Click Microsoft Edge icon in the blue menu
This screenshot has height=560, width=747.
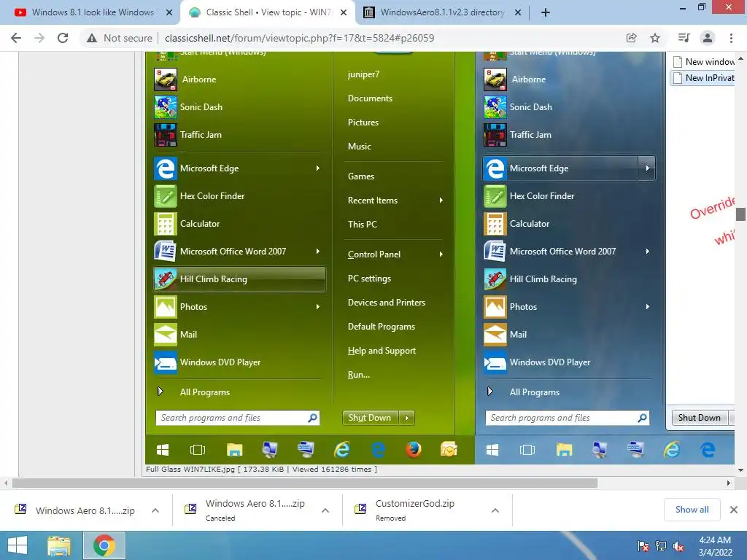click(495, 168)
